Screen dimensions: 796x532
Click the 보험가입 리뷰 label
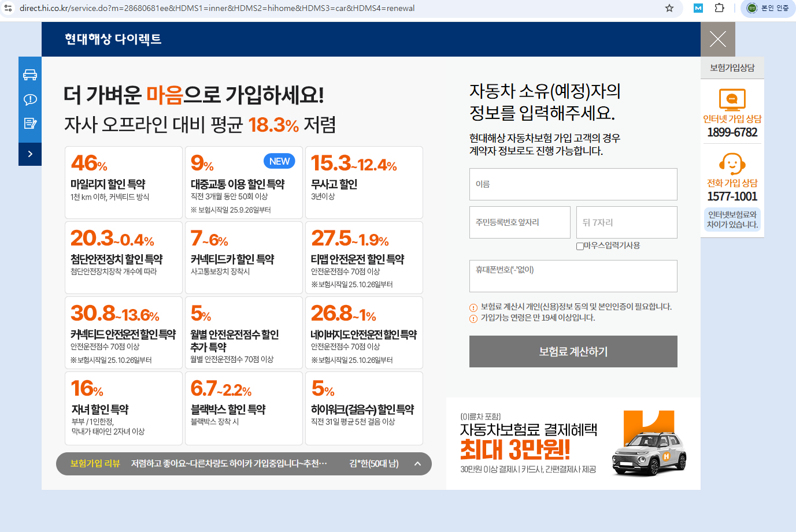(95, 463)
